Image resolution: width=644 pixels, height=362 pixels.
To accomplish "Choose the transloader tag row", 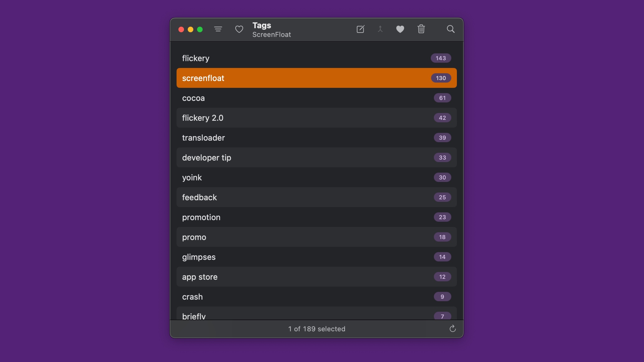I will pyautogui.click(x=316, y=138).
